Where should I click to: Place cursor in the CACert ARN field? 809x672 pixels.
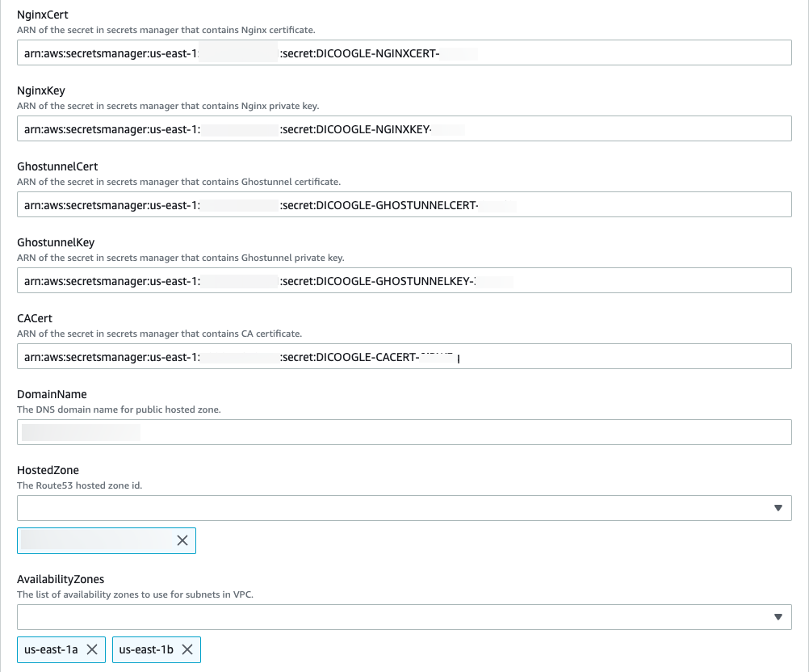(404, 356)
